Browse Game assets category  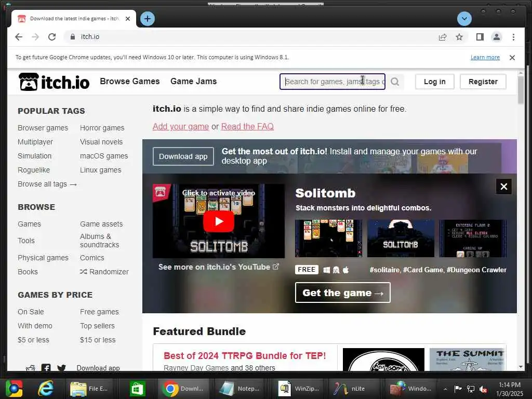(x=101, y=224)
